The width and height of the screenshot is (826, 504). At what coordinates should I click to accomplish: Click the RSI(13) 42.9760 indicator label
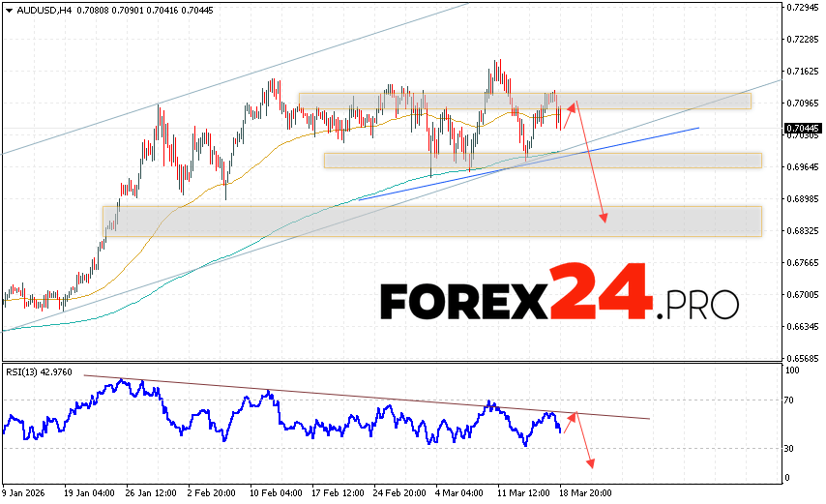[39, 372]
